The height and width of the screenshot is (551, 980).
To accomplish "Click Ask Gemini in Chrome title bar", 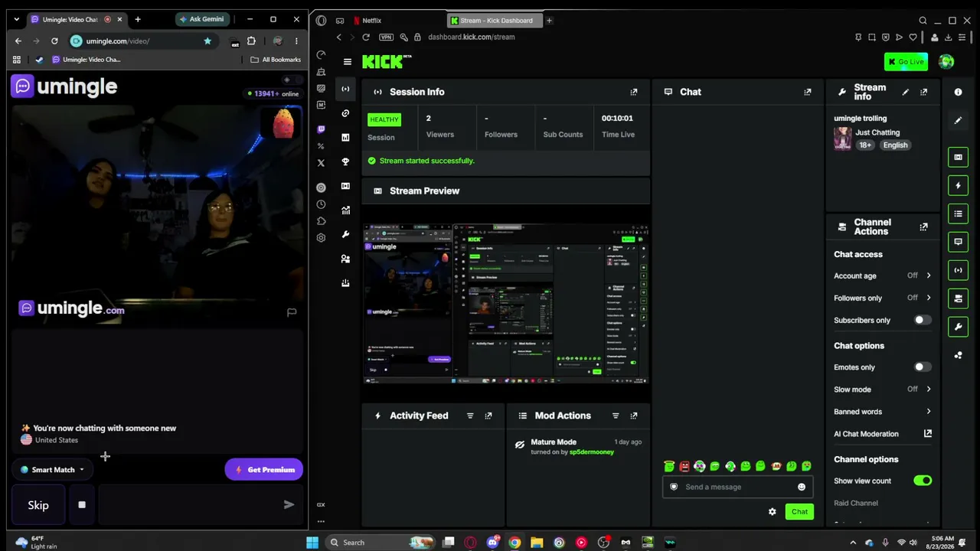I will click(x=201, y=19).
